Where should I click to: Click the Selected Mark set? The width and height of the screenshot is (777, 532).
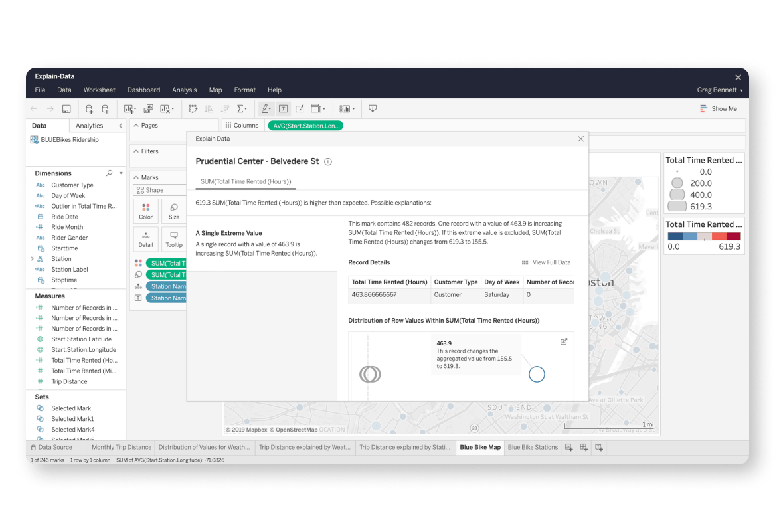click(71, 408)
